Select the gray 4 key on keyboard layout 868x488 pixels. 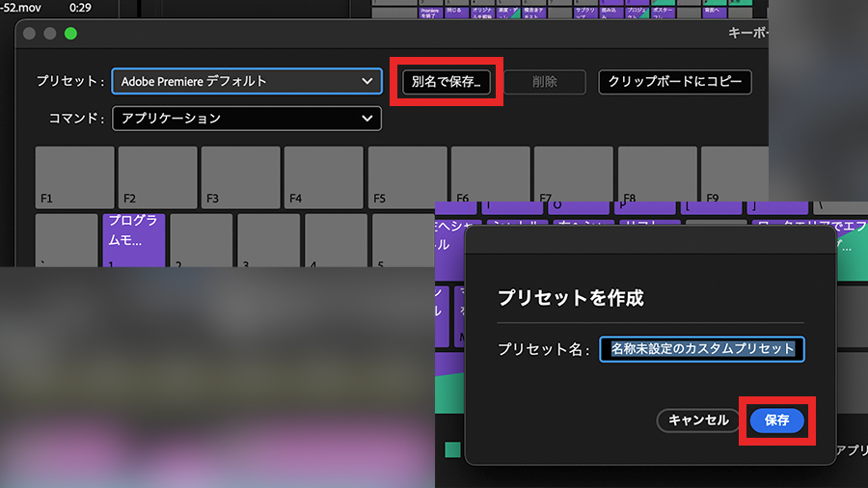tap(337, 241)
